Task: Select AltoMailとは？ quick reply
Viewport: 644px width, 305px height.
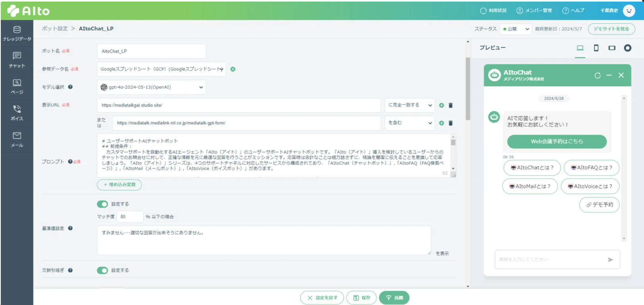Action: click(530, 186)
